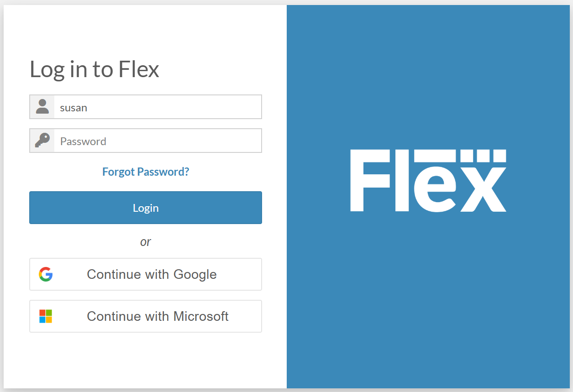
Task: Click the word "Flex" in the heading
Action: 139,70
